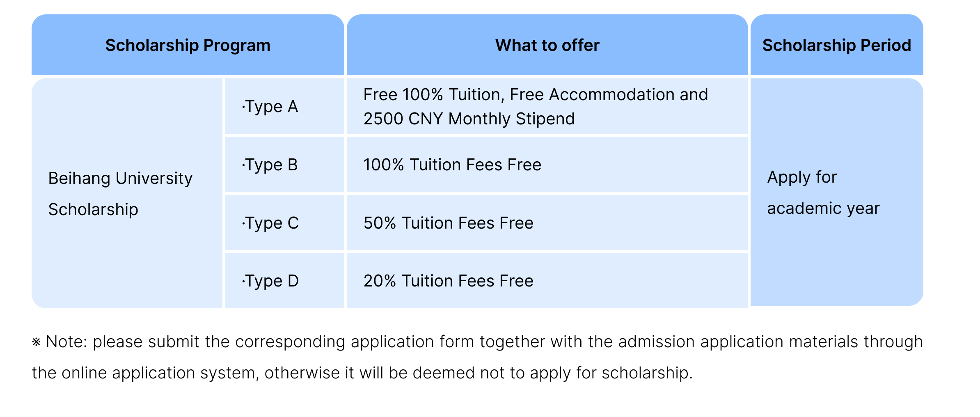Click the Scholarship Program header cell
Screen dimensions: 980x417
point(188,45)
